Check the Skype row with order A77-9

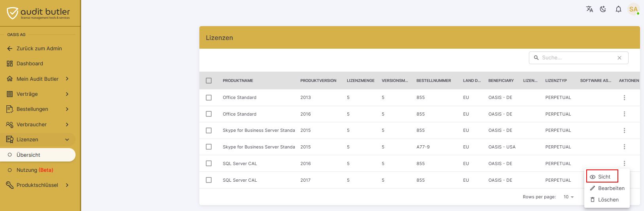coord(209,147)
